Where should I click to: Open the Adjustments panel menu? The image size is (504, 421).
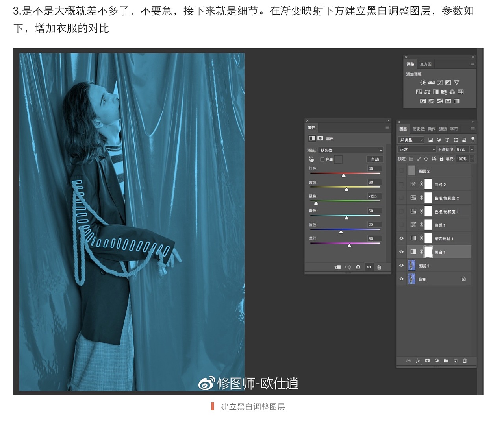point(472,64)
